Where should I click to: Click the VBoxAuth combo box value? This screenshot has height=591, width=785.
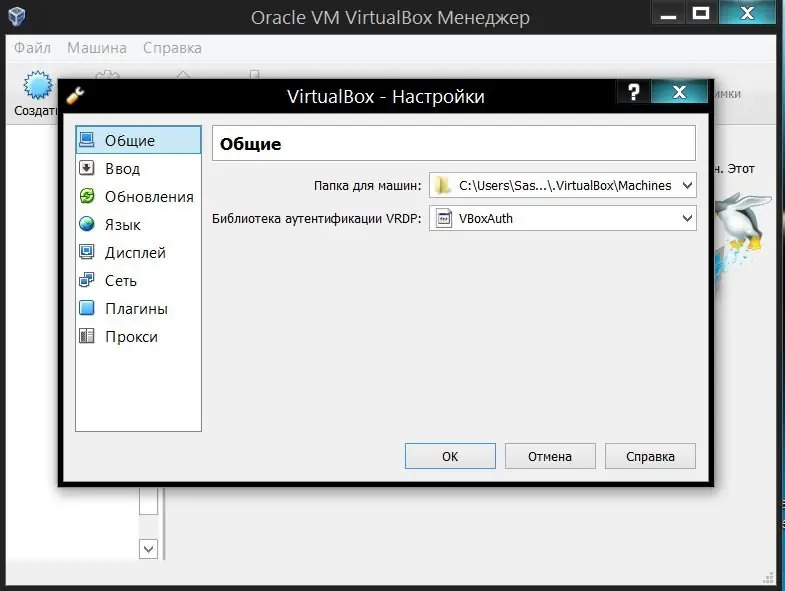tap(563, 218)
